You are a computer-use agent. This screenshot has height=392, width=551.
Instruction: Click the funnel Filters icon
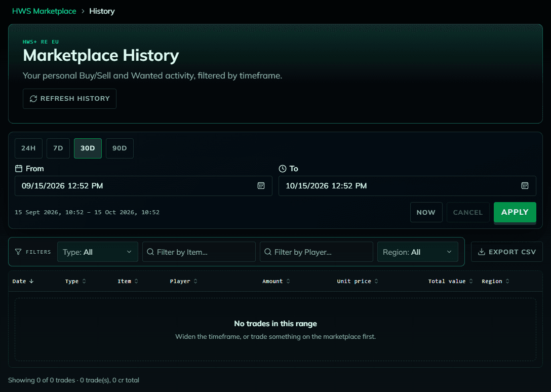[x=18, y=252]
